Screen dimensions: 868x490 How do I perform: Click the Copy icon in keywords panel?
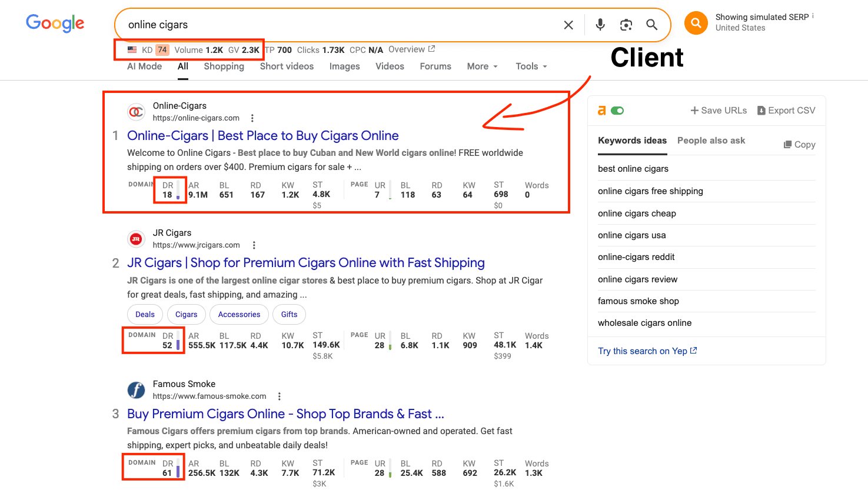(787, 145)
